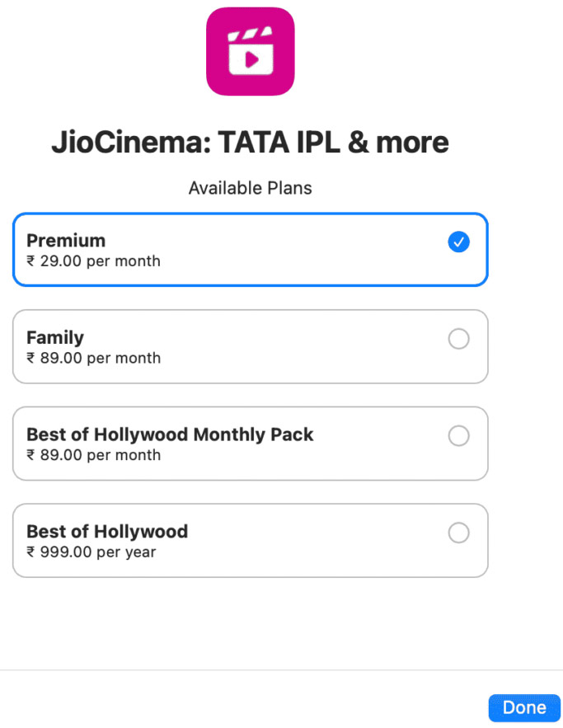563x728 pixels.
Task: Deselect the checked Premium checkmark
Action: click(459, 242)
